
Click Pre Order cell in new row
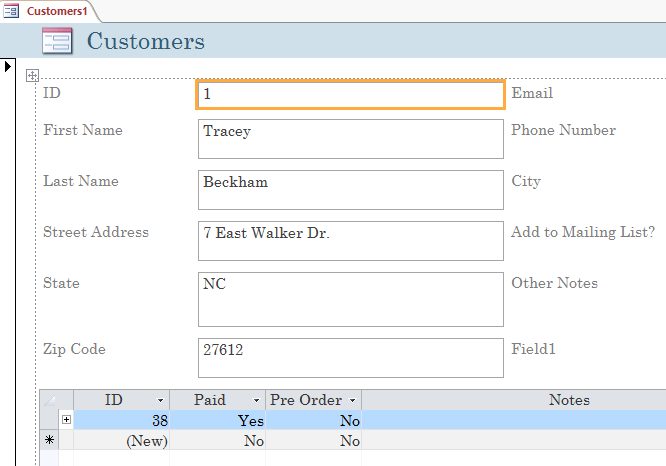(313, 440)
